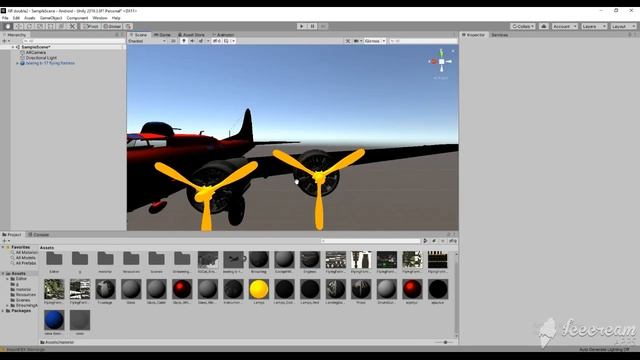Select the Rotate tool in toolbar
The height and width of the screenshot is (360, 640).
pos(29,26)
